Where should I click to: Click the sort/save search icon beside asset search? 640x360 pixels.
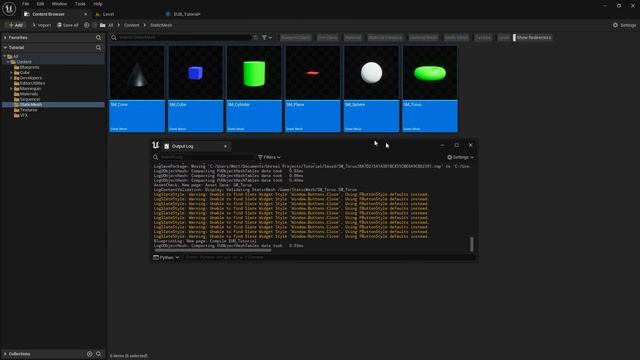pyautogui.click(x=256, y=38)
